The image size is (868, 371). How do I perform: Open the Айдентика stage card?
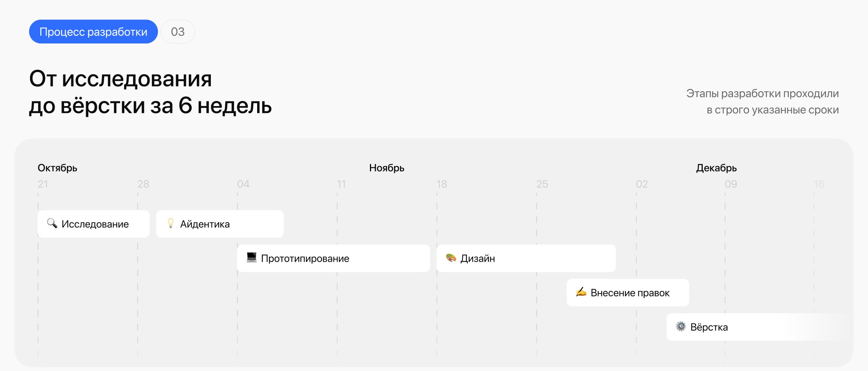point(220,224)
